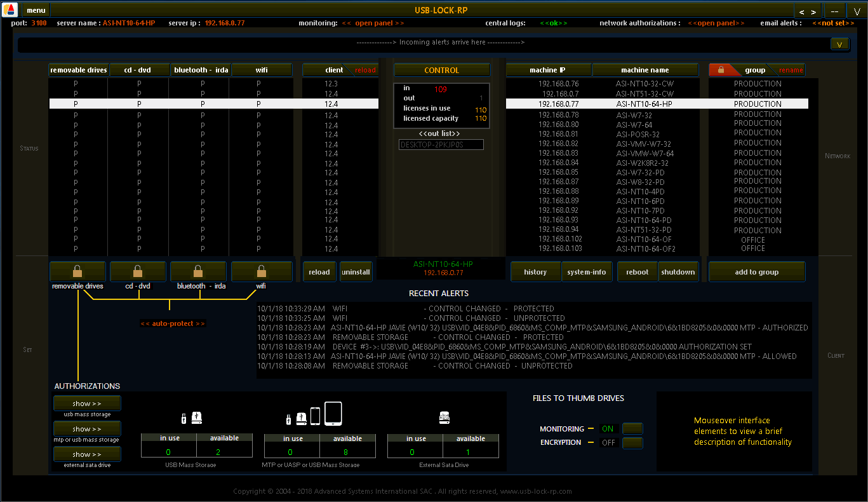Select machine name ASI-VMW-W7-64
Image resolution: width=868 pixels, height=502 pixels.
point(644,153)
